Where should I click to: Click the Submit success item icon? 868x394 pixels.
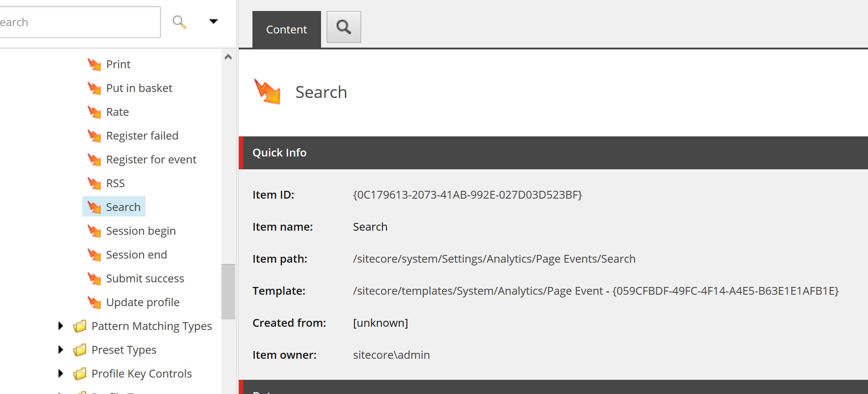point(94,279)
